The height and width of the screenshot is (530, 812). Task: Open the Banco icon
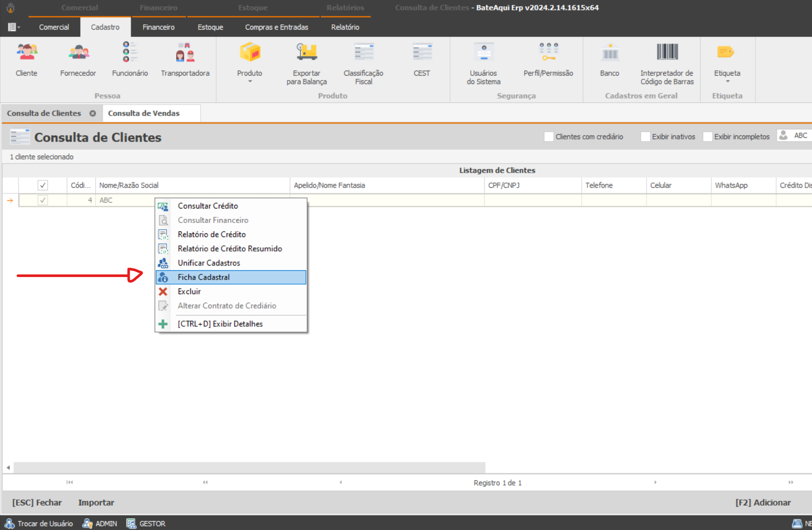[610, 52]
